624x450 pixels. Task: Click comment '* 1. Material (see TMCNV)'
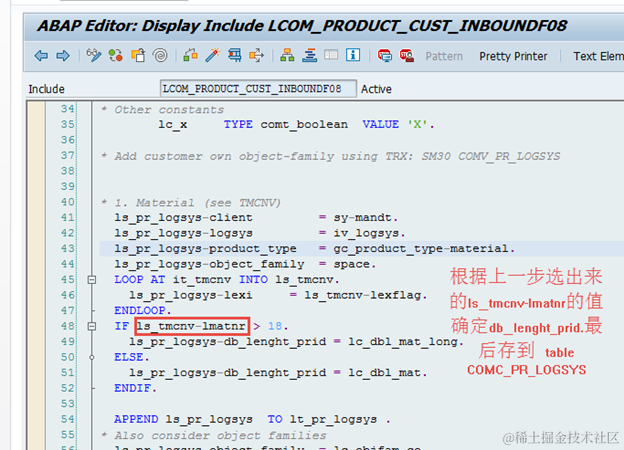click(x=191, y=203)
